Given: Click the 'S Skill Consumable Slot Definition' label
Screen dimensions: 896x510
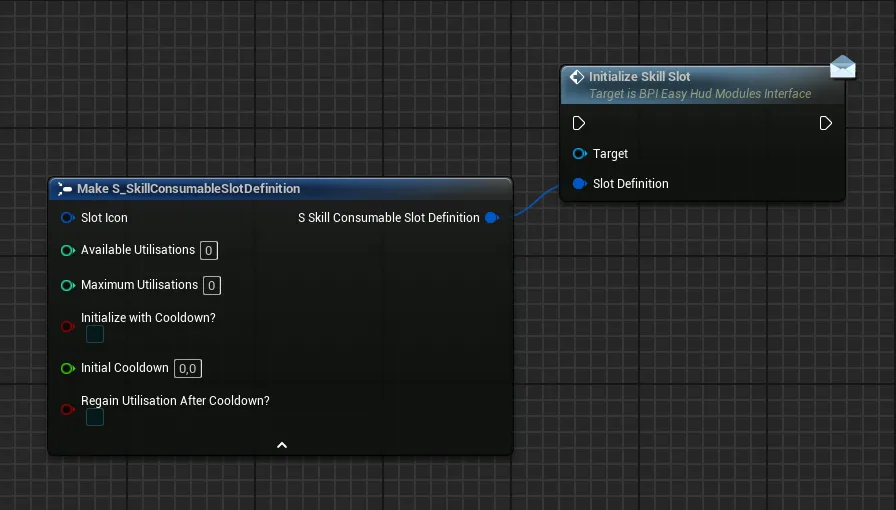Looking at the screenshot, I should pos(389,218).
